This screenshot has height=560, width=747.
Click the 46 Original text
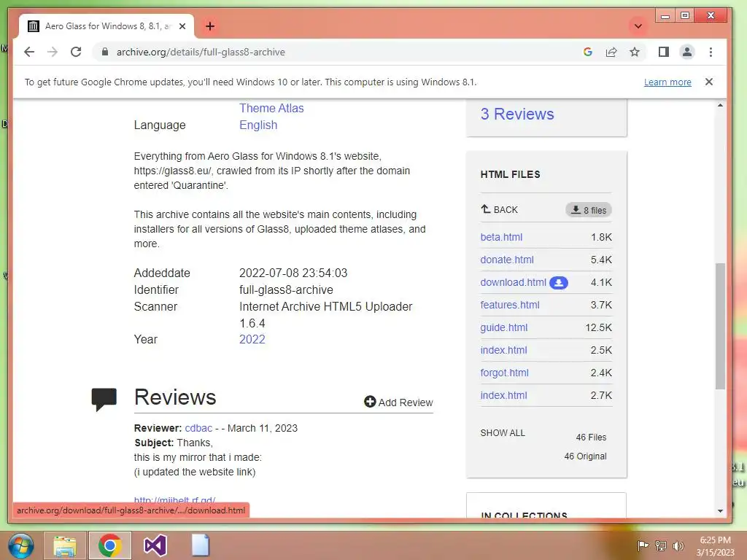[x=586, y=456]
